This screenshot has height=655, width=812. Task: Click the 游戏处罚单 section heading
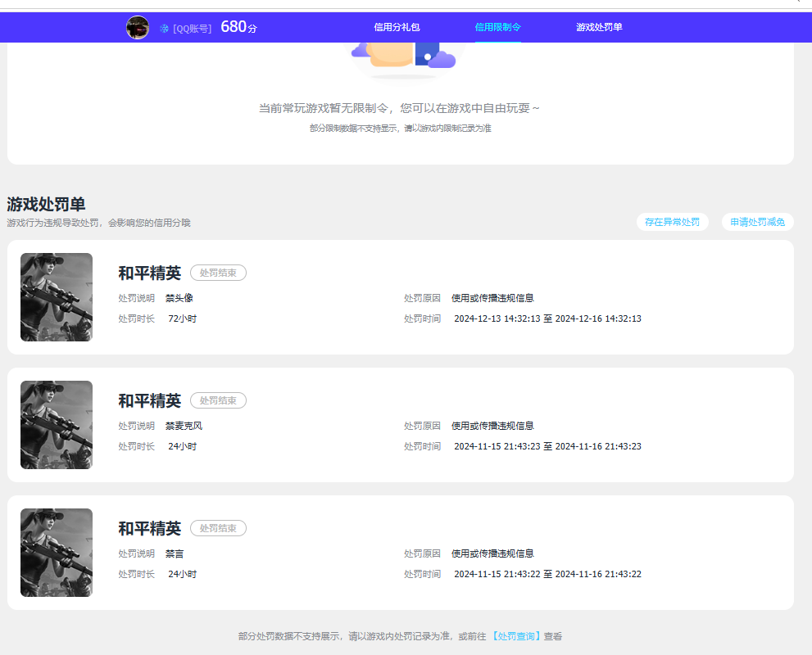point(46,205)
